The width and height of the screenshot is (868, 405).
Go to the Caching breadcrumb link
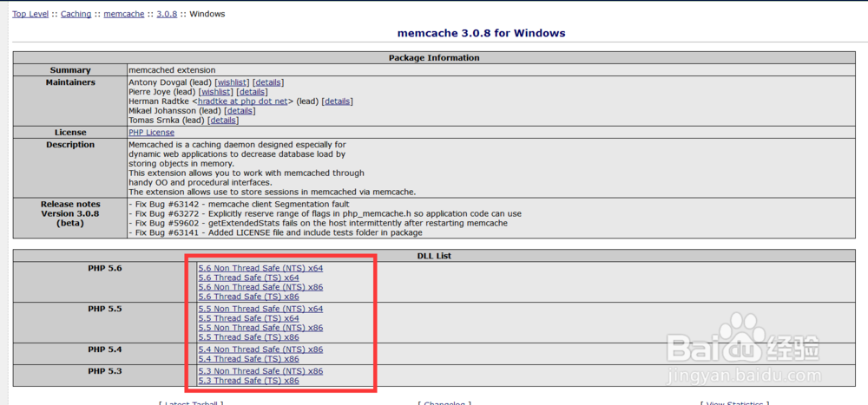coord(76,15)
